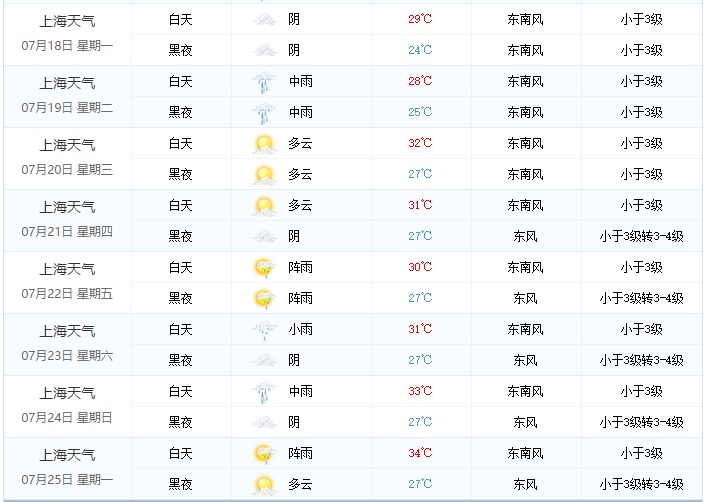
Task: Click the date label 07月19日 星期二
Action: tap(67, 108)
